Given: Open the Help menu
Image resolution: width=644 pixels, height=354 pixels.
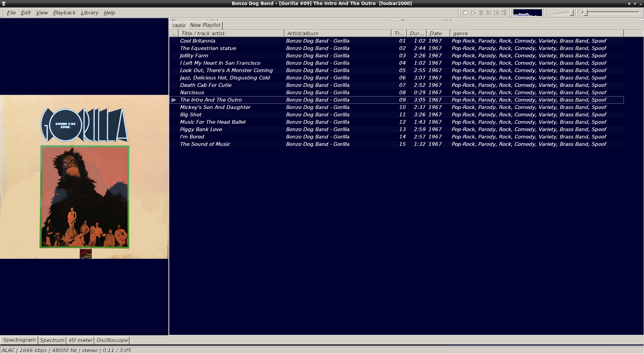Looking at the screenshot, I should coord(109,13).
